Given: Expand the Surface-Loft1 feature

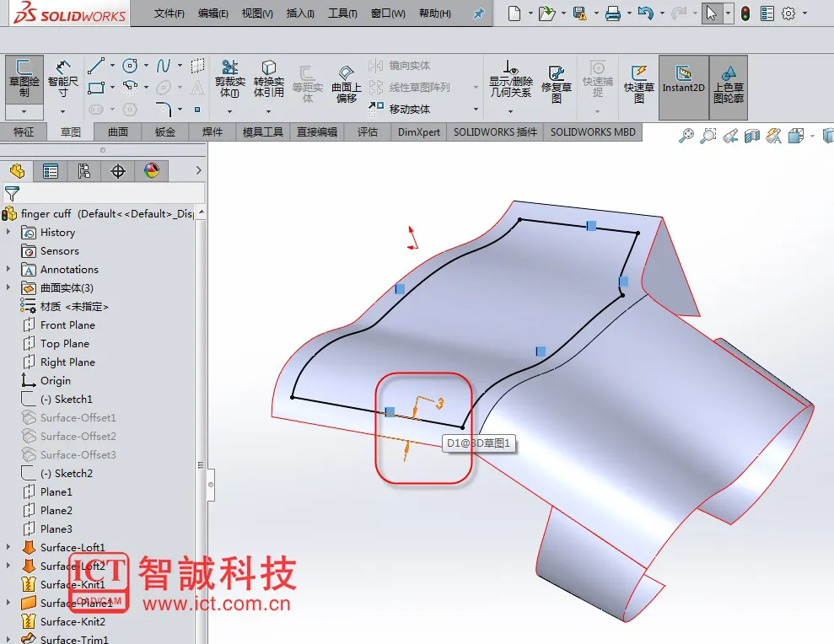Looking at the screenshot, I should pos(8,547).
